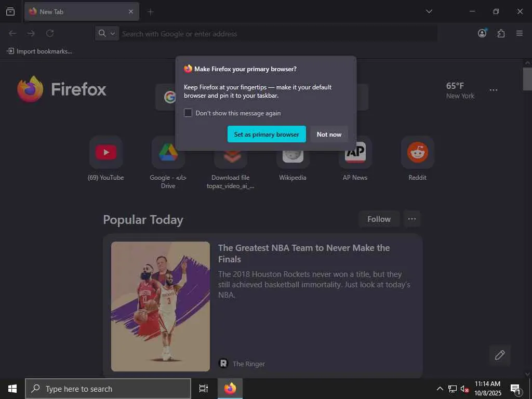Open The Greatest NBA Team article headline
This screenshot has width=532, height=399.
pyautogui.click(x=303, y=254)
